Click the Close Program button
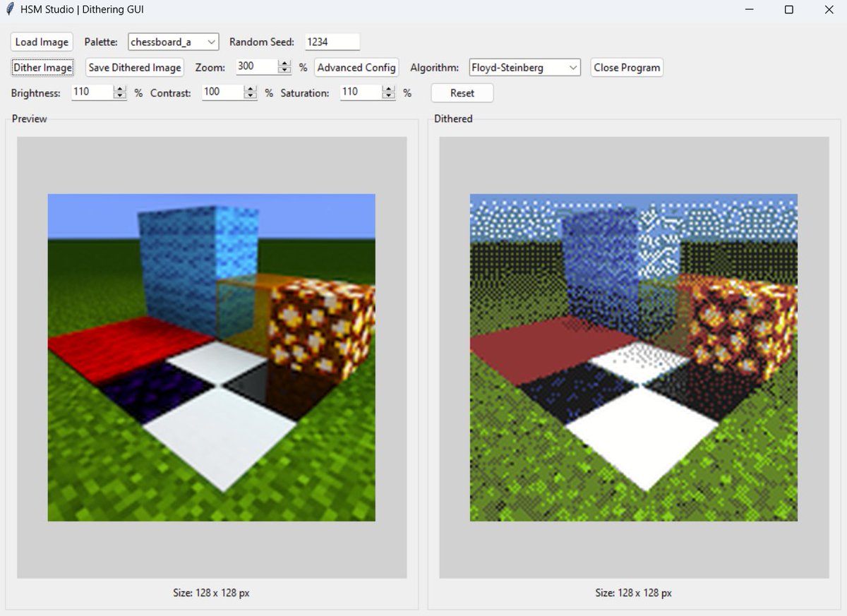 [627, 68]
